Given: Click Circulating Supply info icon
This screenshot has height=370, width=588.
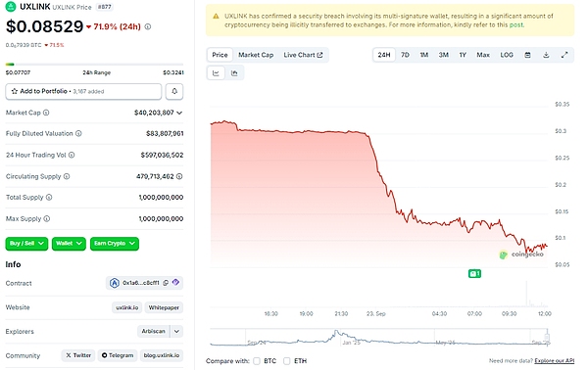Looking at the screenshot, I should point(67,176).
